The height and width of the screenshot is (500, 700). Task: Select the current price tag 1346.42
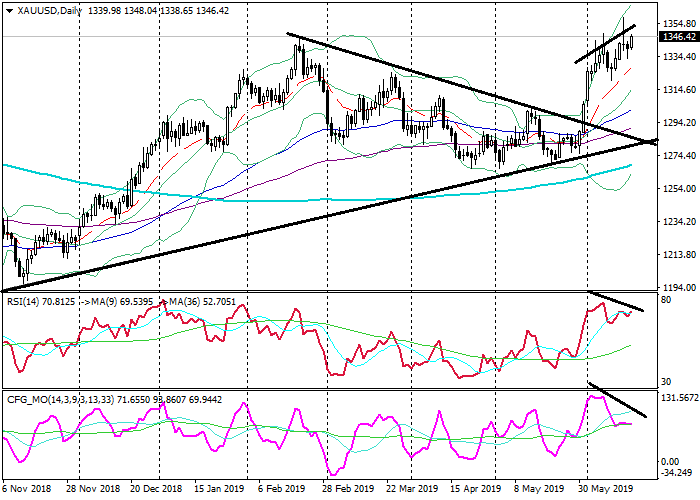click(x=677, y=37)
